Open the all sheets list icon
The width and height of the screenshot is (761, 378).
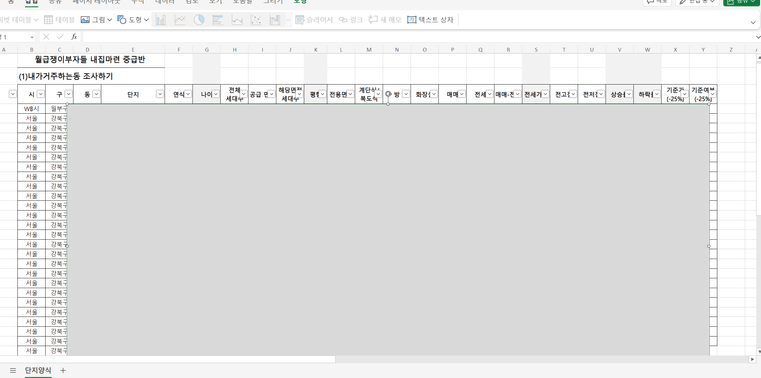[x=13, y=370]
